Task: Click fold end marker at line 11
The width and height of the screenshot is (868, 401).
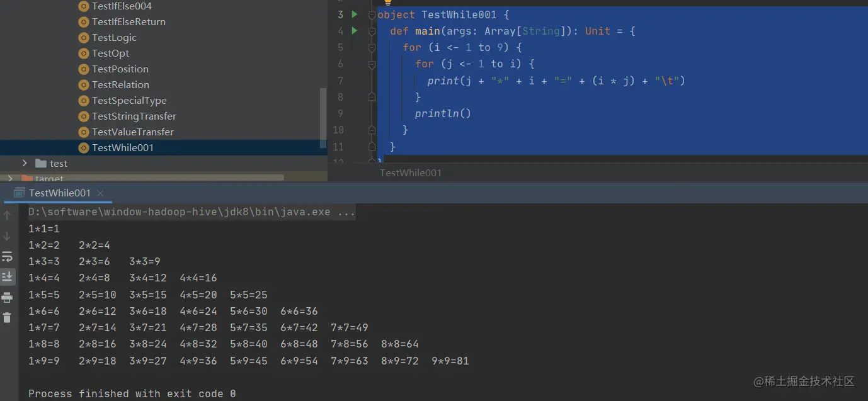Action: click(x=372, y=147)
